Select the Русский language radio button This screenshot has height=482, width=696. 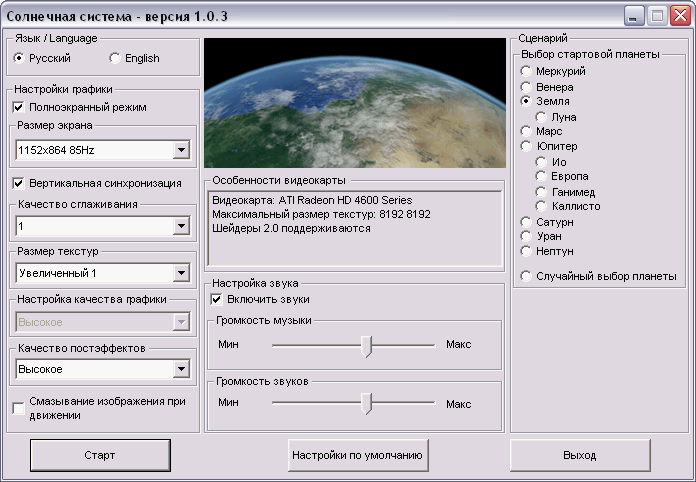(x=19, y=58)
